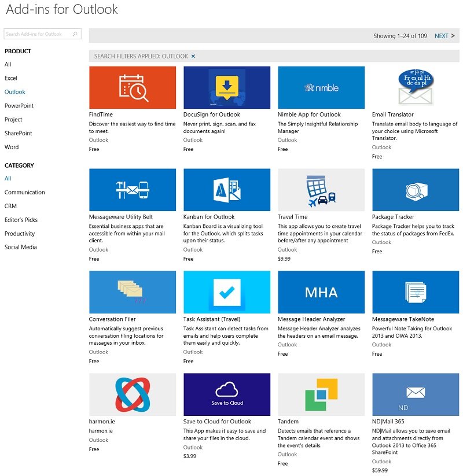Viewport: 463px width, 476px height.
Task: Open Conversation Filer title link
Action: click(x=112, y=319)
